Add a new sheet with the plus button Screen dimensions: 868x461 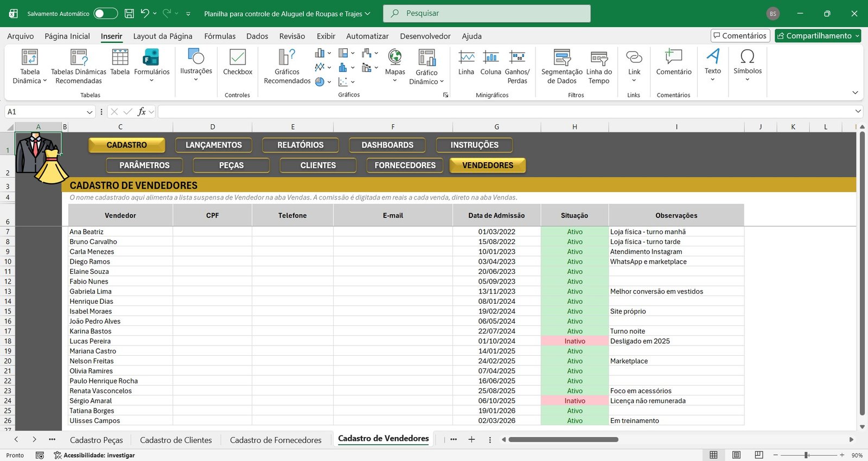pos(471,439)
